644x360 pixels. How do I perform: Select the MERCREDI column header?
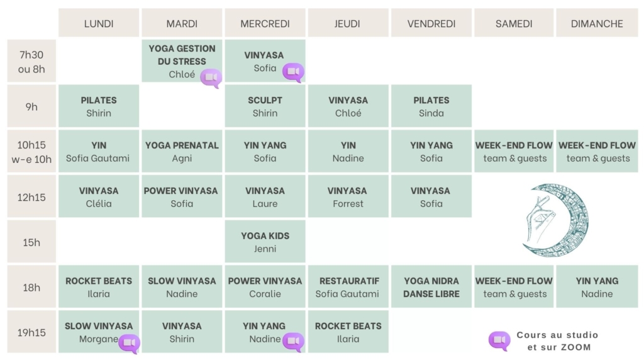click(x=265, y=23)
